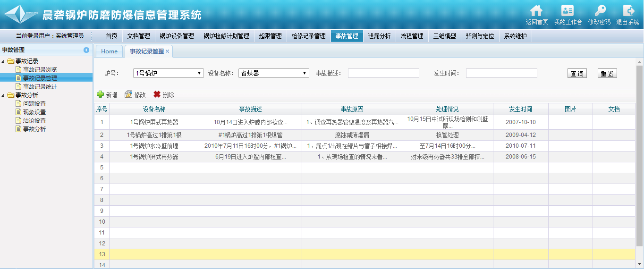644x269 pixels.
Task: Click the 修改 edit icon
Action: click(x=128, y=94)
